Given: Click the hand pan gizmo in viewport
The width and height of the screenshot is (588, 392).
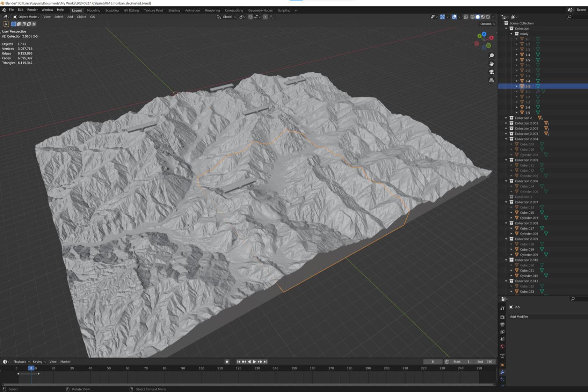Looking at the screenshot, I should pyautogui.click(x=492, y=64).
